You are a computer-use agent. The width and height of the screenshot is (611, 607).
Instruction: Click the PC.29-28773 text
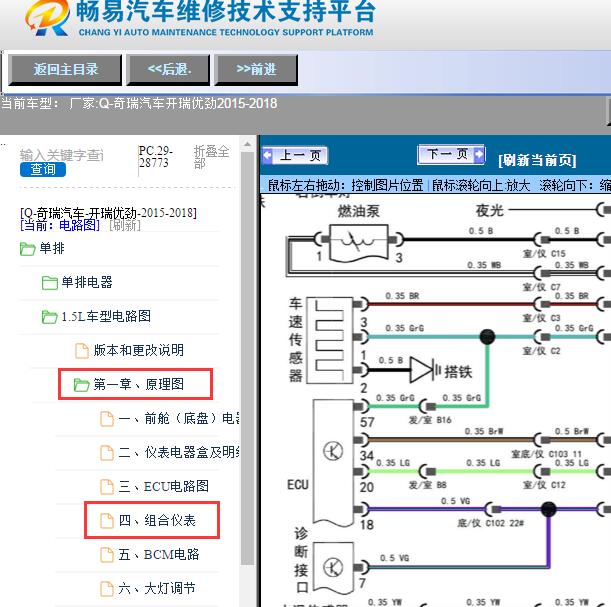coord(156,157)
